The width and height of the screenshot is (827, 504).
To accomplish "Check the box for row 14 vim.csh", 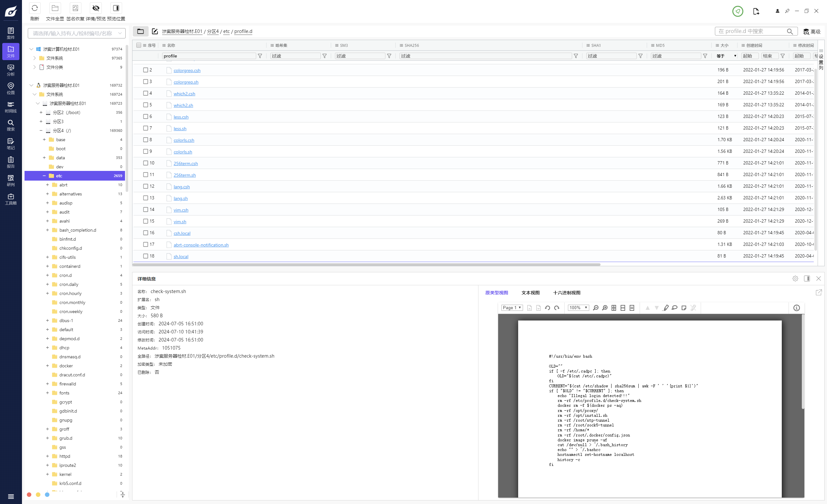I will point(146,209).
